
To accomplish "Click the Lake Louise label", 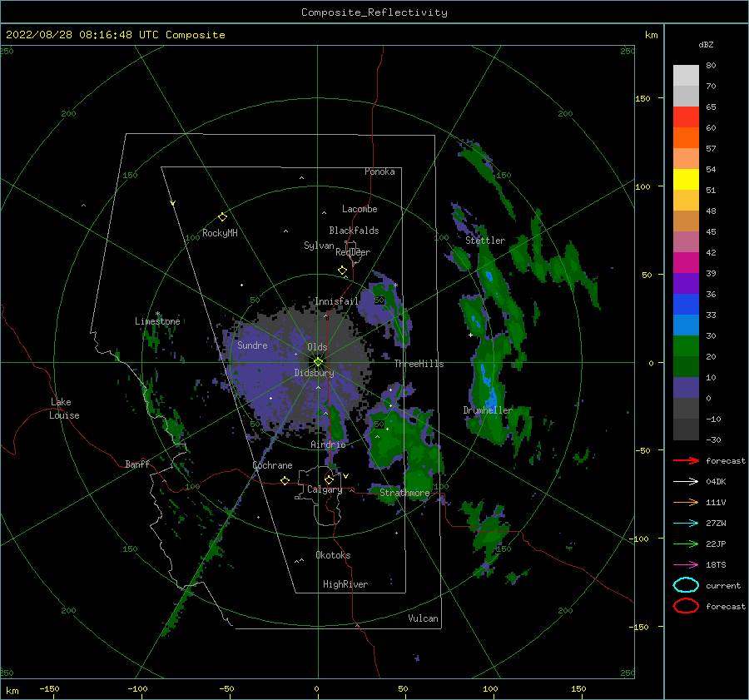I will tap(64, 409).
